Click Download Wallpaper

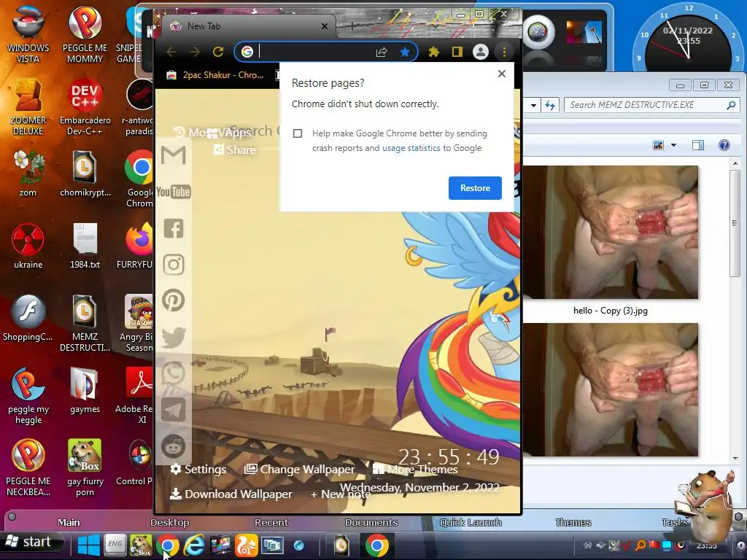pyautogui.click(x=231, y=494)
